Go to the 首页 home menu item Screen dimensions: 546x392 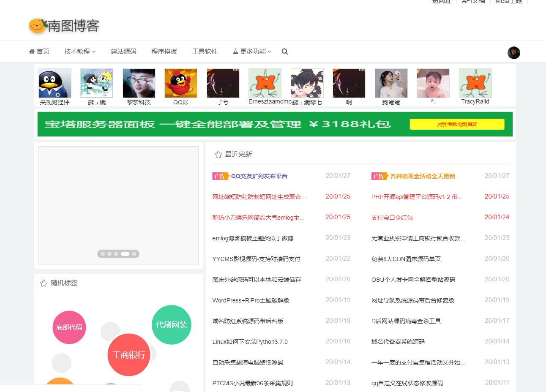coord(39,52)
